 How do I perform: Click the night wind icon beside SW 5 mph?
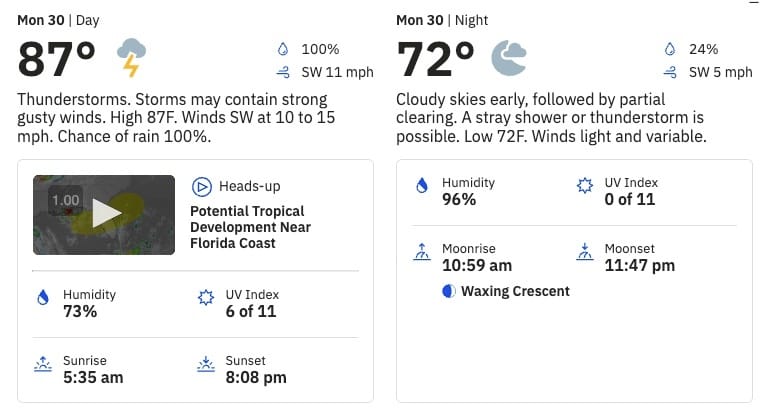[670, 72]
